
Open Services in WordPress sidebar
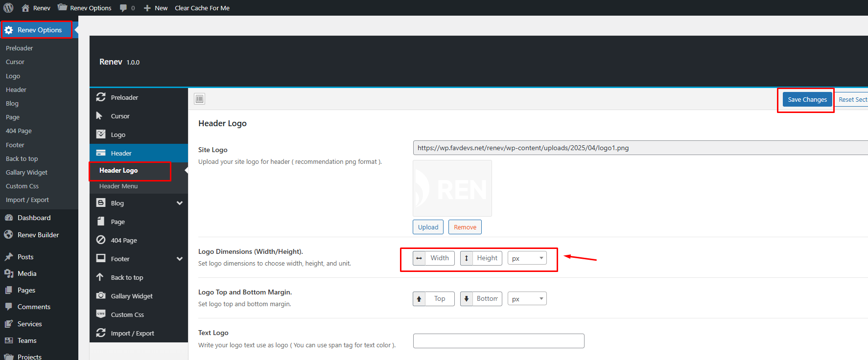pos(29,324)
